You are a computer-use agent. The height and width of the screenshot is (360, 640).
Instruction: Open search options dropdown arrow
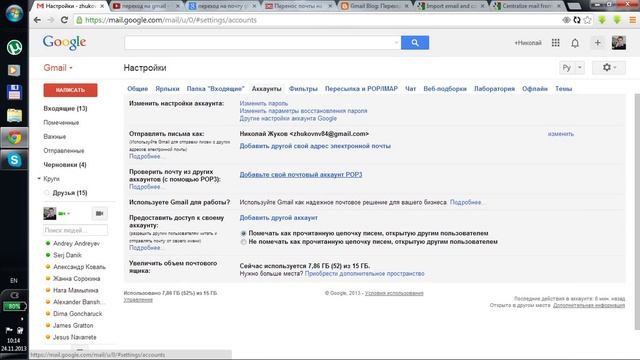click(396, 42)
